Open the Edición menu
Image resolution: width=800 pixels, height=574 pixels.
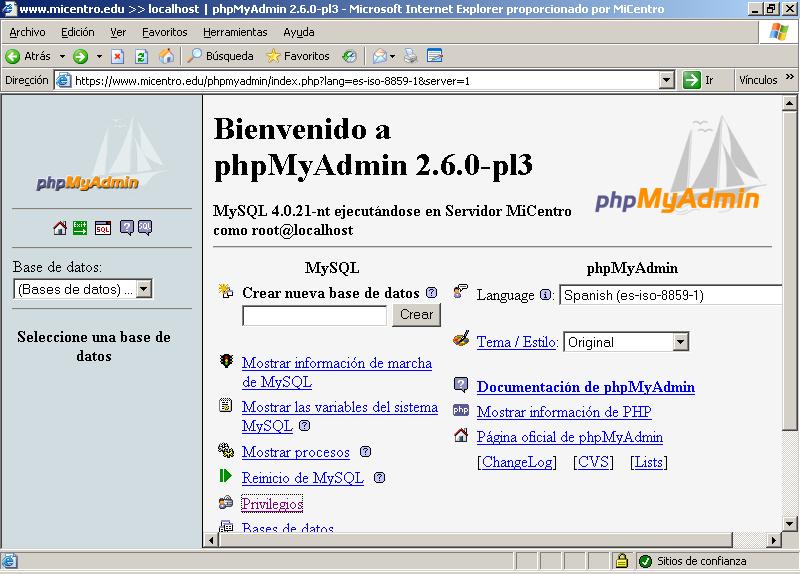pos(78,32)
